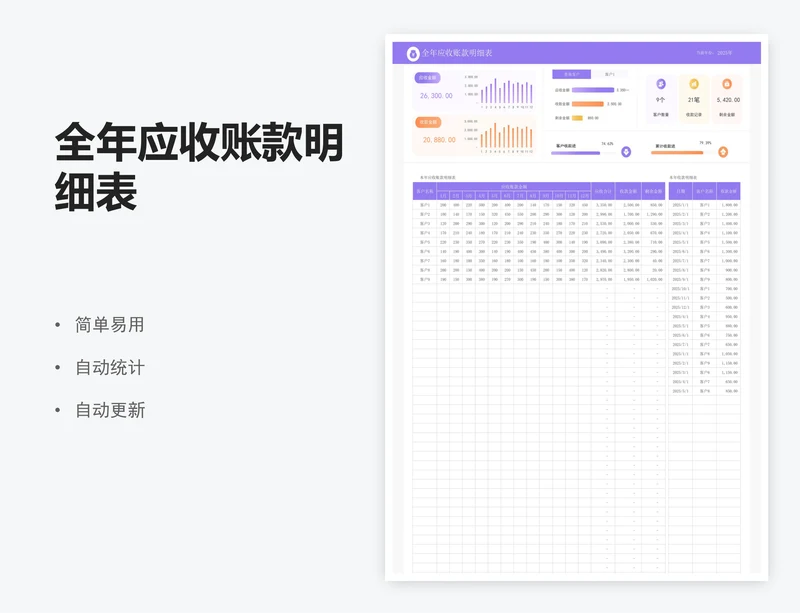This screenshot has width=800, height=613.
Task: Click the money bag icon in purple header
Action: point(413,54)
